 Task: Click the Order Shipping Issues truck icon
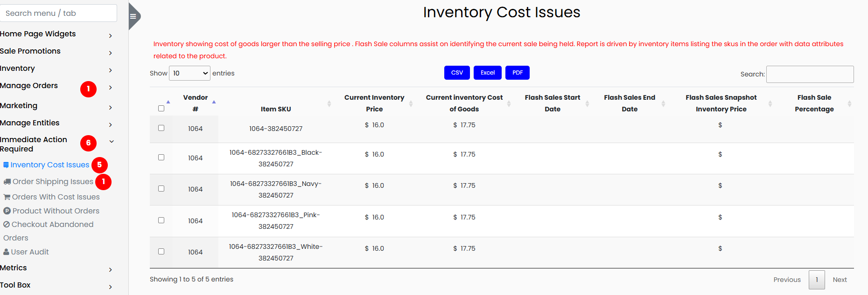[7, 182]
